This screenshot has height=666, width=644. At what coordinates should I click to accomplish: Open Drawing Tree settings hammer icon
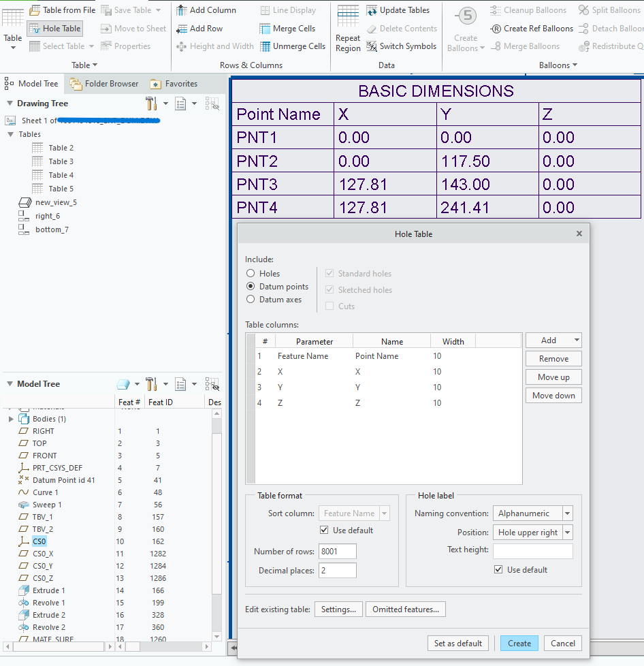[x=150, y=104]
